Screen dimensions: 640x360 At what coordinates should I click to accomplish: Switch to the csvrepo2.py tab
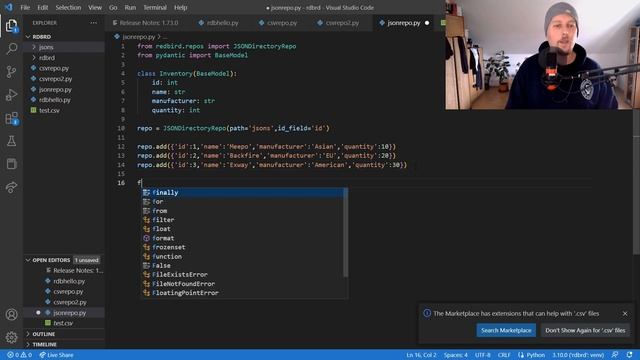click(342, 23)
